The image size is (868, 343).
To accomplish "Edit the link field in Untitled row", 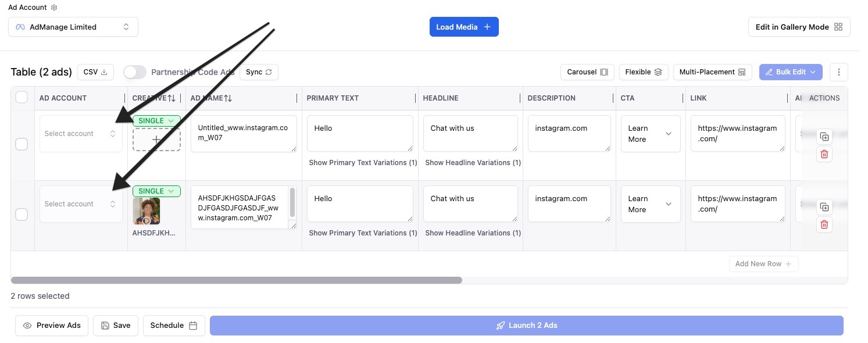I will tap(738, 134).
